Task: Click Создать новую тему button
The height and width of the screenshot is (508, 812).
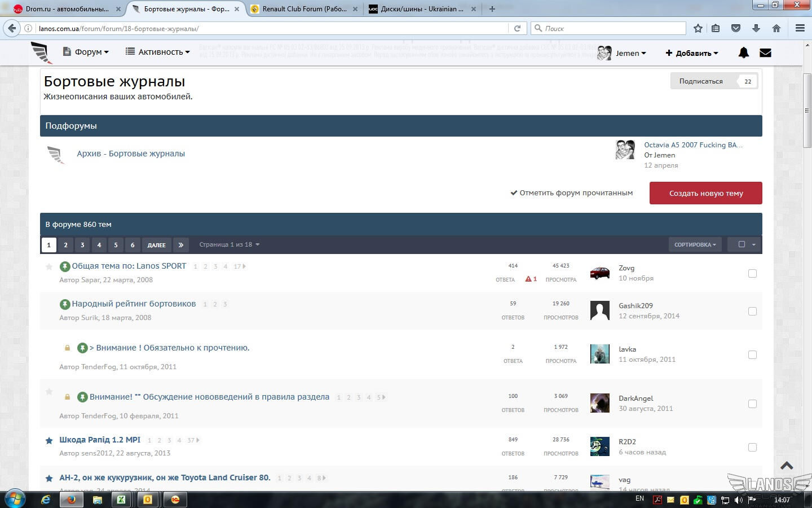Action: (x=706, y=193)
